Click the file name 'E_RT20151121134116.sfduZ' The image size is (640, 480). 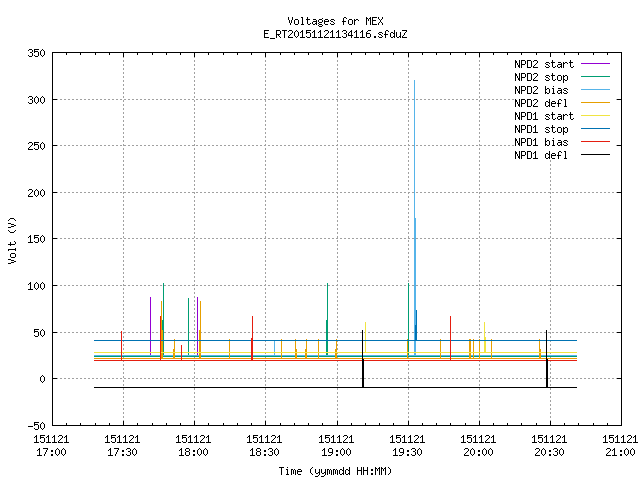[336, 34]
